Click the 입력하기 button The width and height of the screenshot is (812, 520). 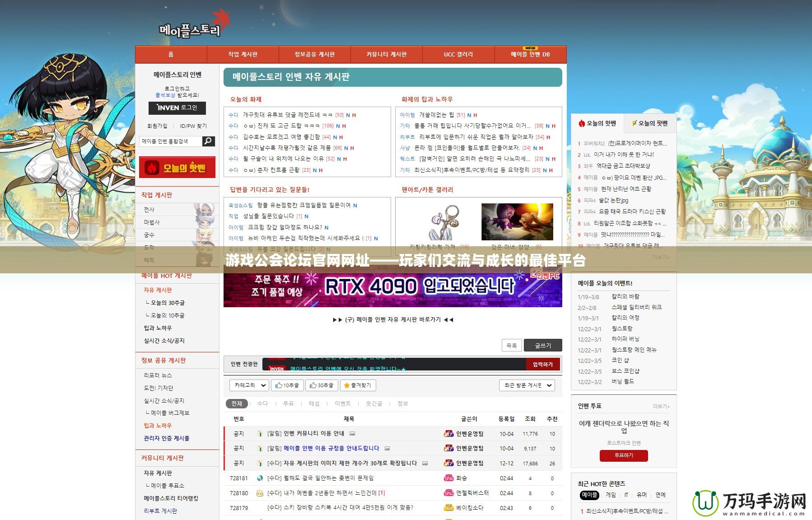point(543,364)
